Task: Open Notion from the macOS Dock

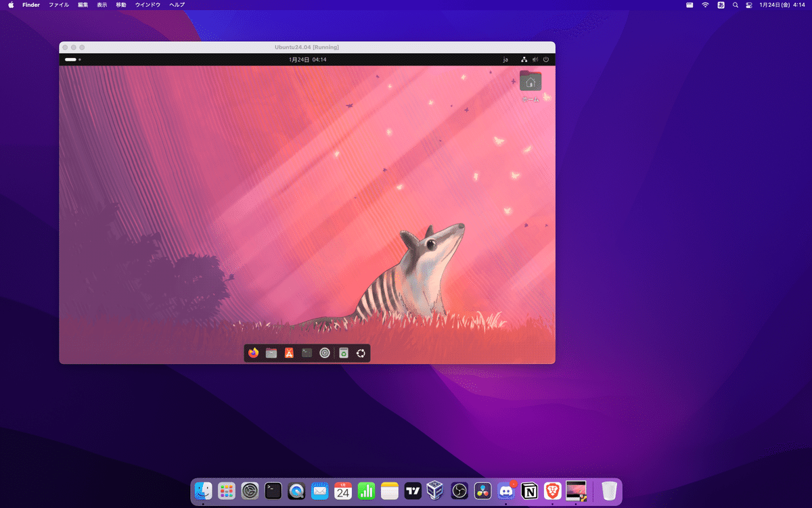Action: tap(529, 490)
